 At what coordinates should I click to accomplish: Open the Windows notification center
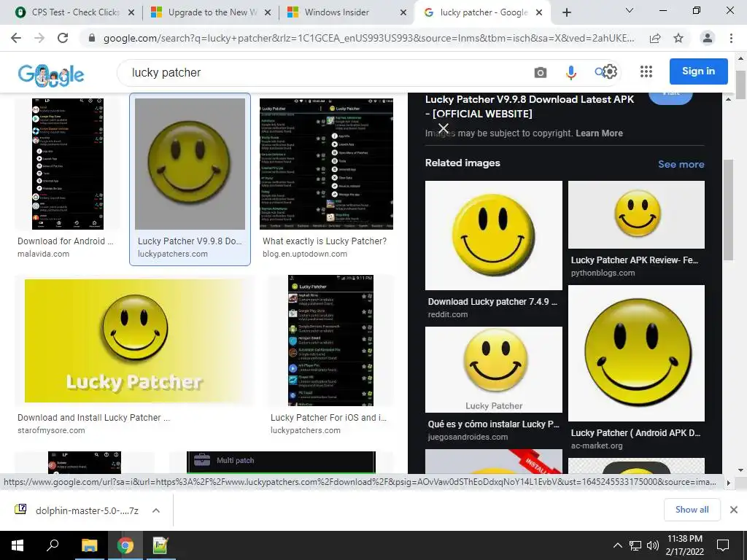(723, 545)
